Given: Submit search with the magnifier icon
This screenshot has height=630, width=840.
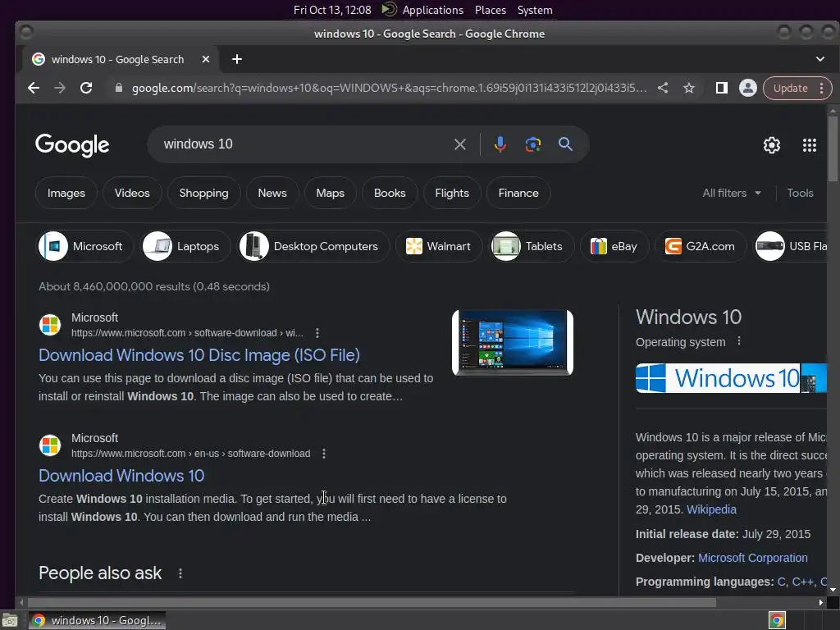Looking at the screenshot, I should pyautogui.click(x=565, y=144).
